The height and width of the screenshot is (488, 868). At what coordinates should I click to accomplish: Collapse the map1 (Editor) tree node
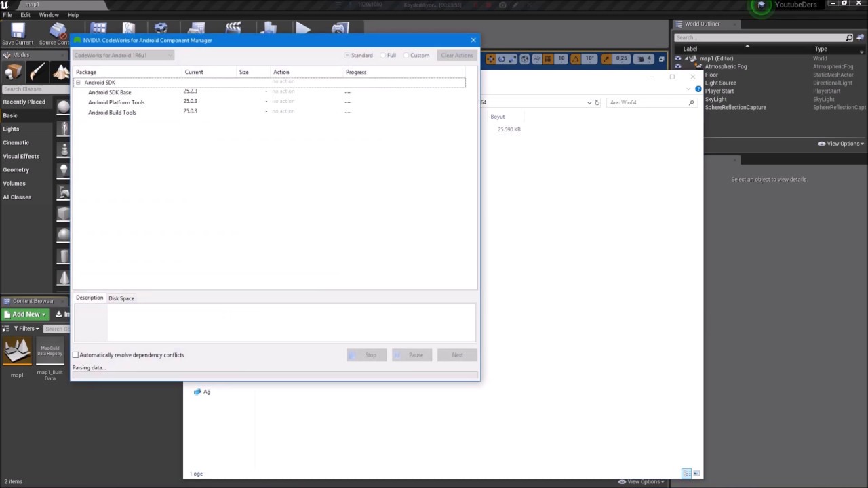click(686, 58)
